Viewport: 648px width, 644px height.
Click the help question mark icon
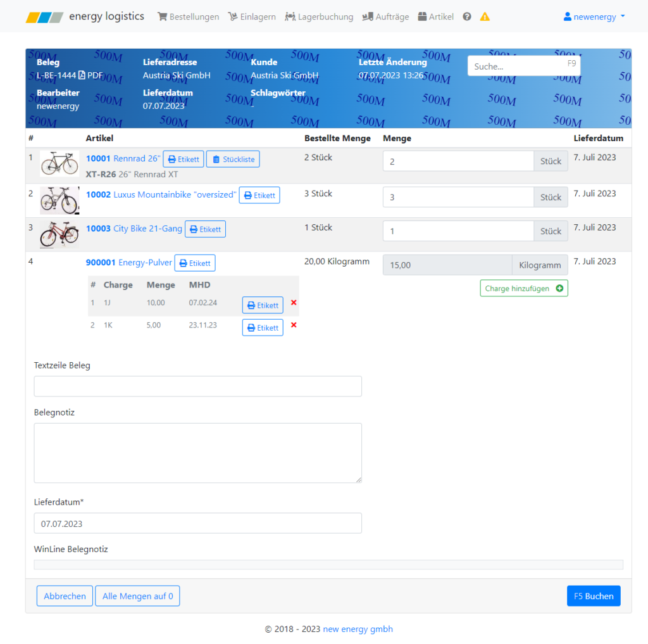[x=467, y=16]
